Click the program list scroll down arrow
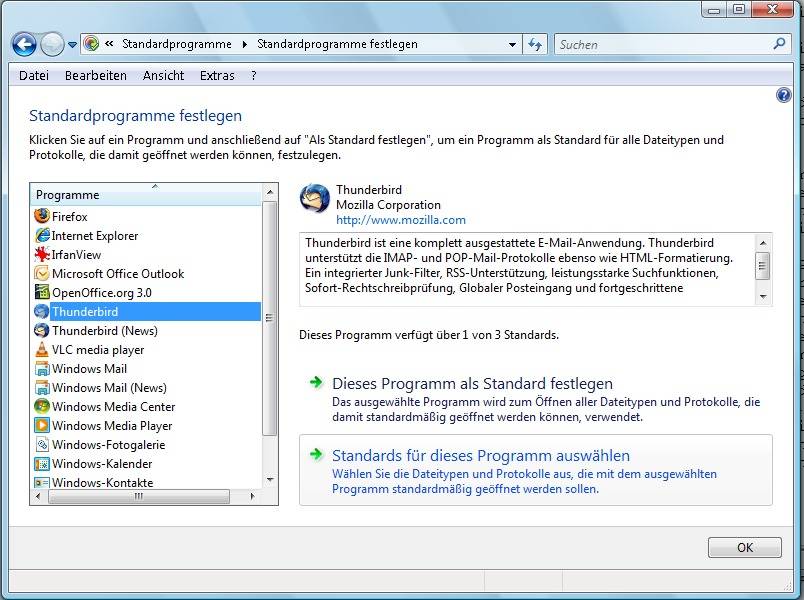This screenshot has width=804, height=600. point(270,479)
